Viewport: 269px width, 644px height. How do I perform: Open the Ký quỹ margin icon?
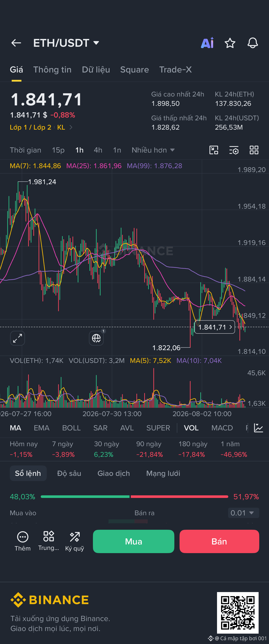click(x=75, y=541)
